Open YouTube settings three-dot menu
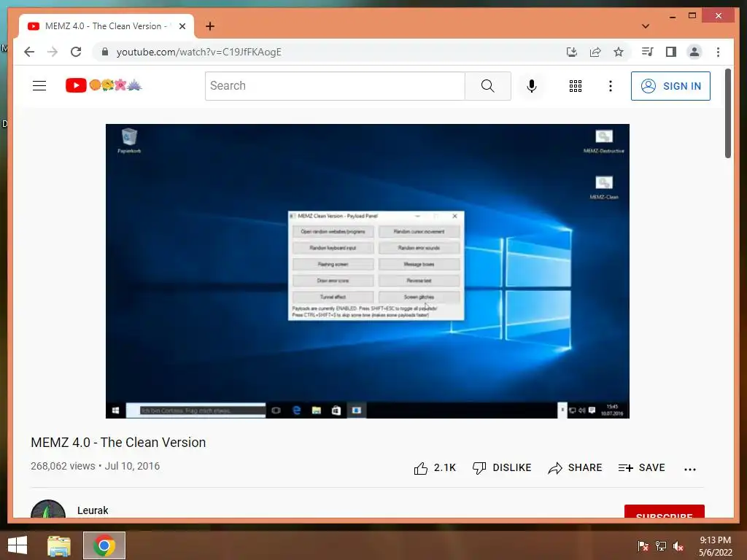 click(x=611, y=86)
